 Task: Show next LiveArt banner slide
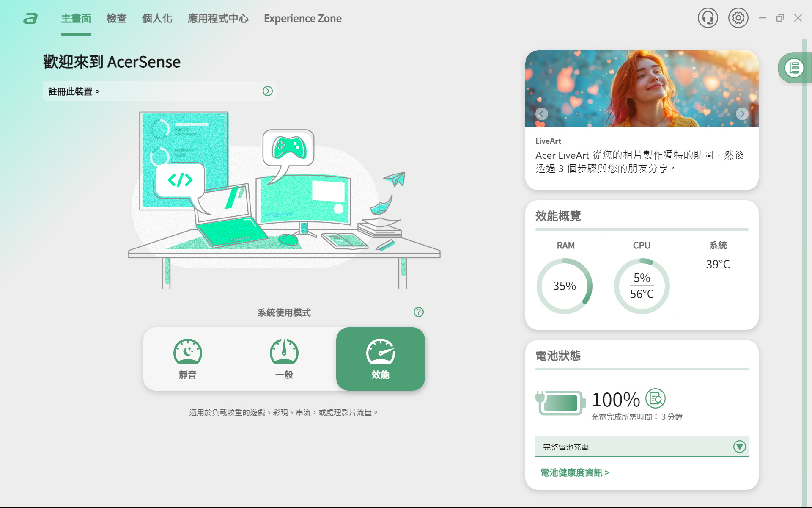point(742,113)
